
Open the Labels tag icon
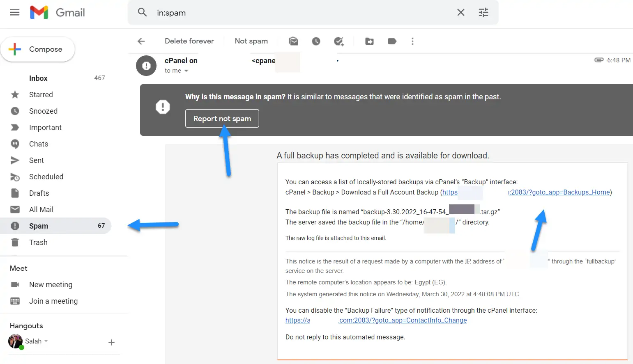392,41
